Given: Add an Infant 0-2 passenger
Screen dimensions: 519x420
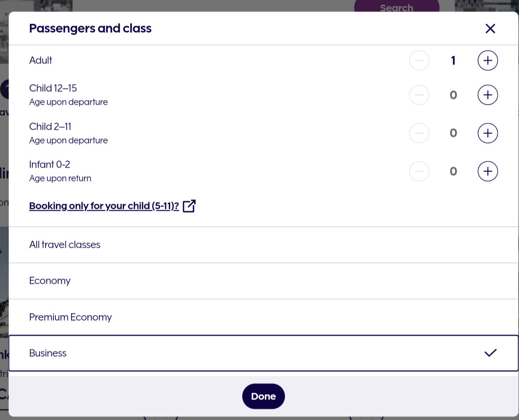Looking at the screenshot, I should click(x=487, y=171).
